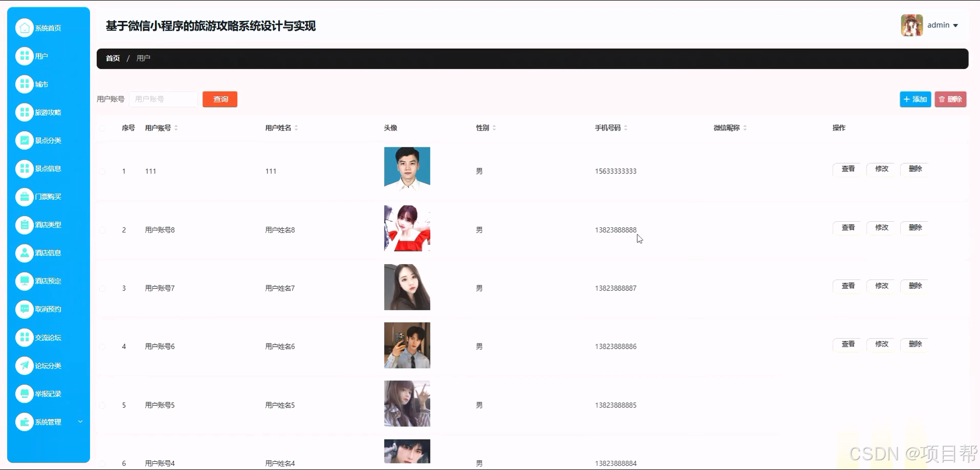Sort by 手机号码 column arrows
980x470 pixels.
point(626,128)
